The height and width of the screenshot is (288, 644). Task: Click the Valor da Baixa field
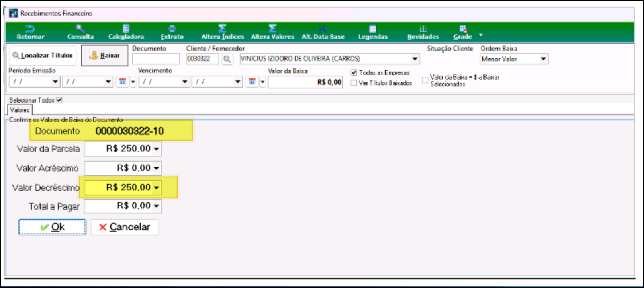305,82
